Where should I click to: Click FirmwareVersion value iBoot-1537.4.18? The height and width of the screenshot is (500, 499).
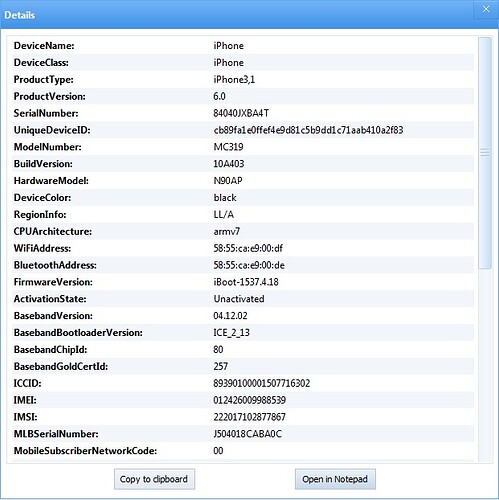coord(246,282)
